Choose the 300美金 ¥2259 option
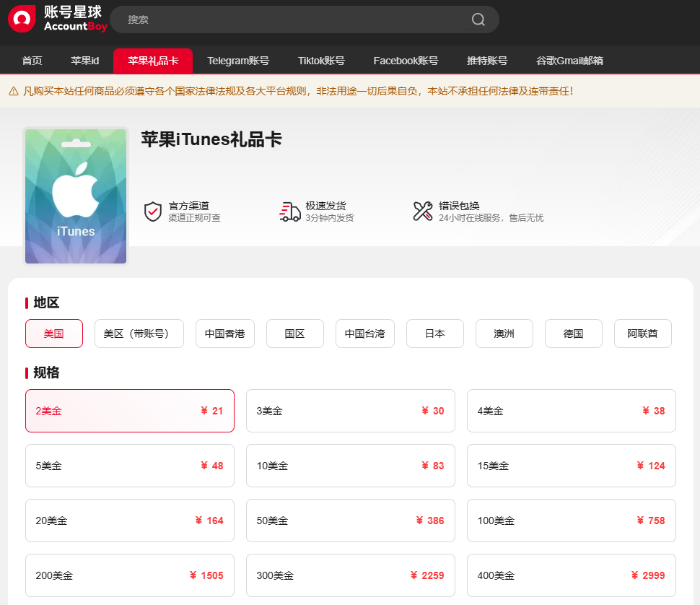The image size is (700, 605). click(351, 575)
